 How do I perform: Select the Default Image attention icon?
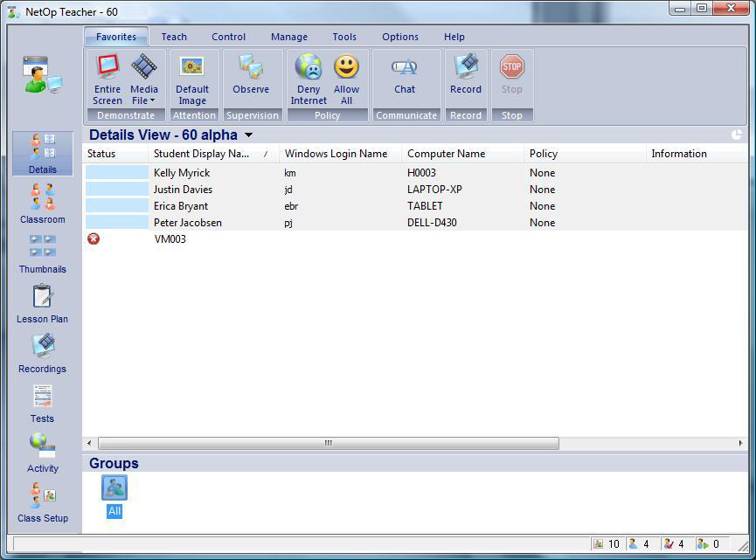coord(192,66)
